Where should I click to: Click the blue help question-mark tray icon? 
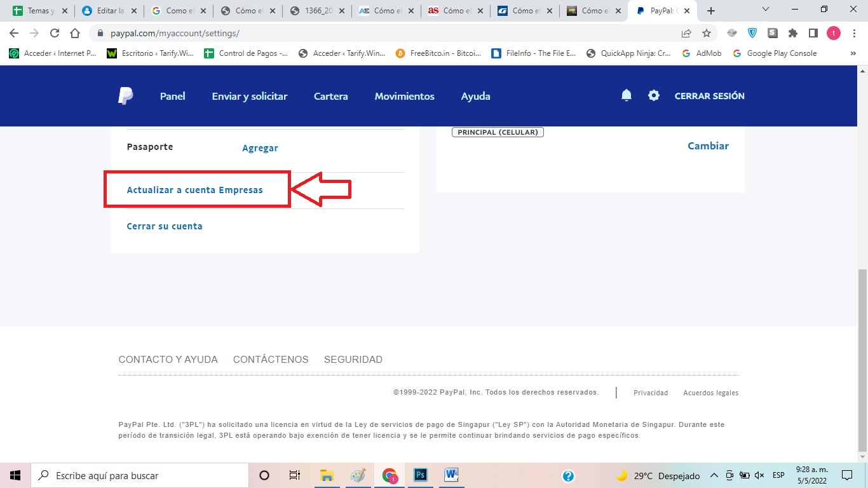[569, 476]
